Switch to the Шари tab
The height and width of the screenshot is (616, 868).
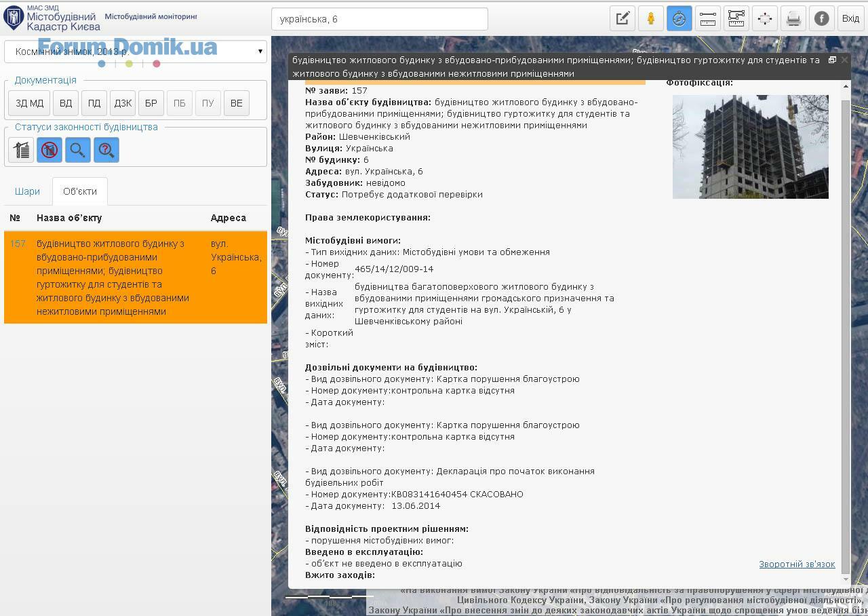[x=27, y=191]
